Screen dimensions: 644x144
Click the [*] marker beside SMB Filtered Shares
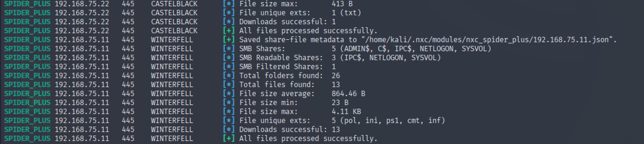(228, 67)
